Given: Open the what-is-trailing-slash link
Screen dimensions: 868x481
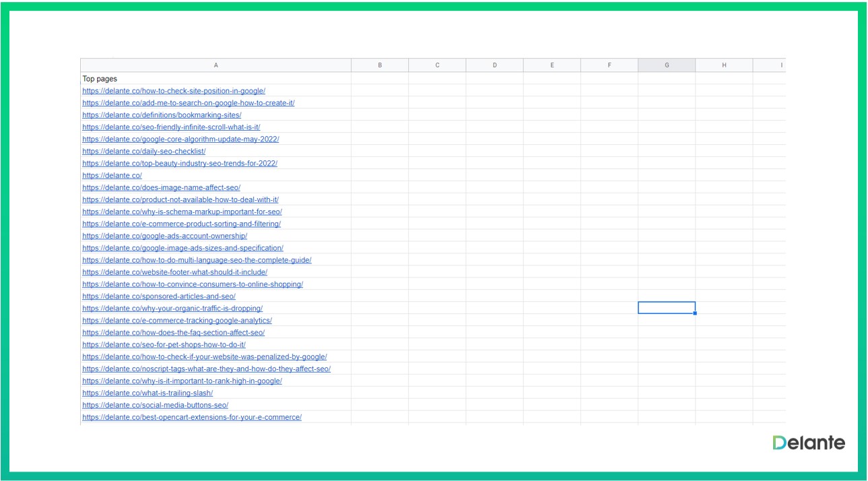Looking at the screenshot, I should pos(147,393).
